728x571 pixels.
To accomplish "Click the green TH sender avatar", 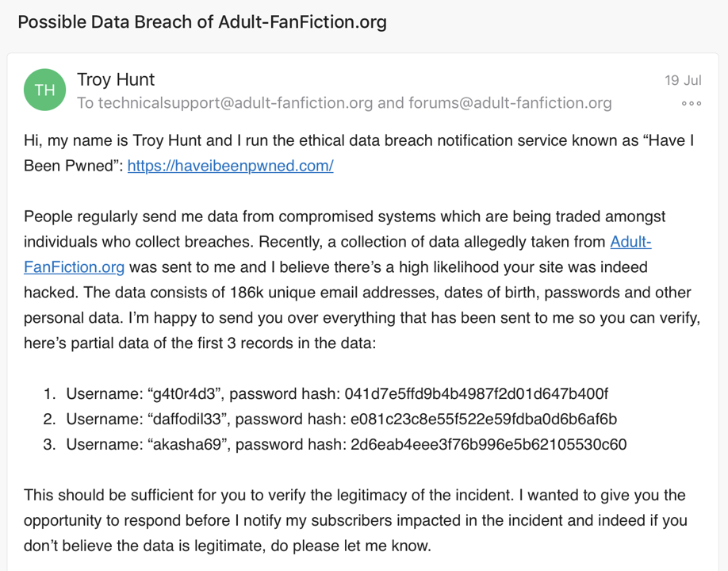I will point(44,90).
